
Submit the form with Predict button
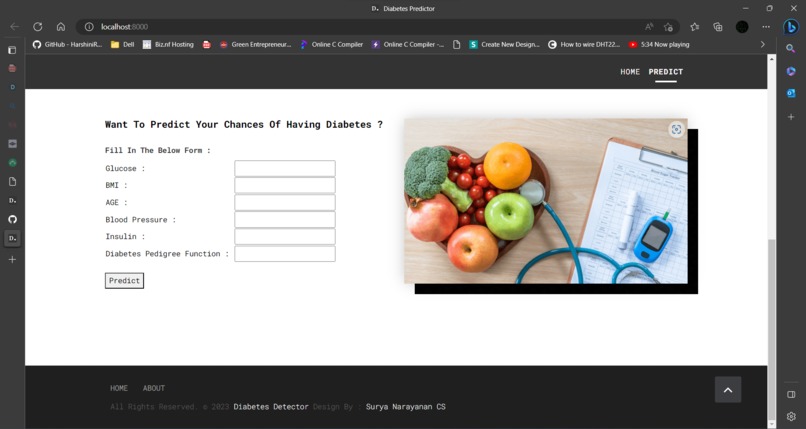[x=124, y=281]
